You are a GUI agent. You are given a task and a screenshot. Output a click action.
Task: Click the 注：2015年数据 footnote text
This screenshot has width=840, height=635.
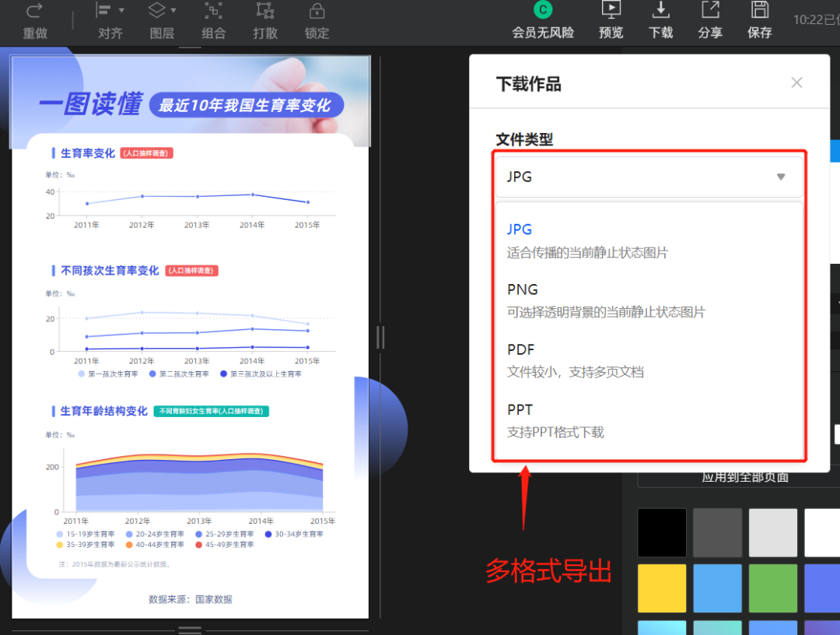click(x=114, y=564)
